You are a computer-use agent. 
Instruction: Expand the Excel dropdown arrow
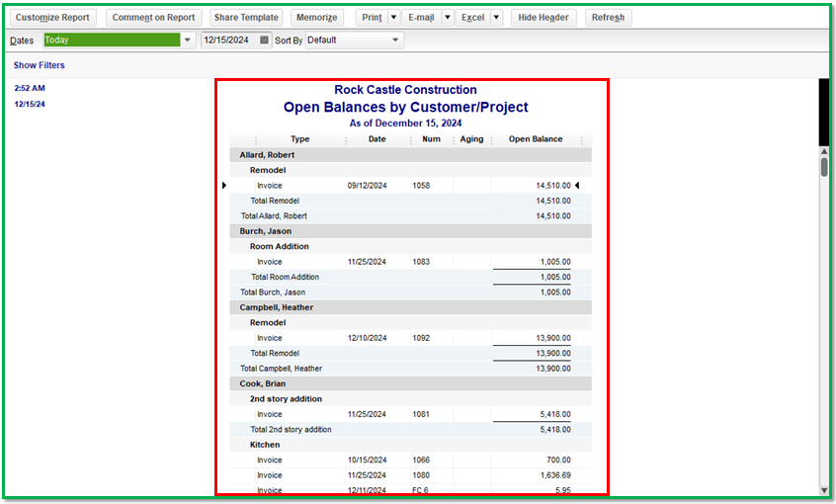(x=496, y=18)
